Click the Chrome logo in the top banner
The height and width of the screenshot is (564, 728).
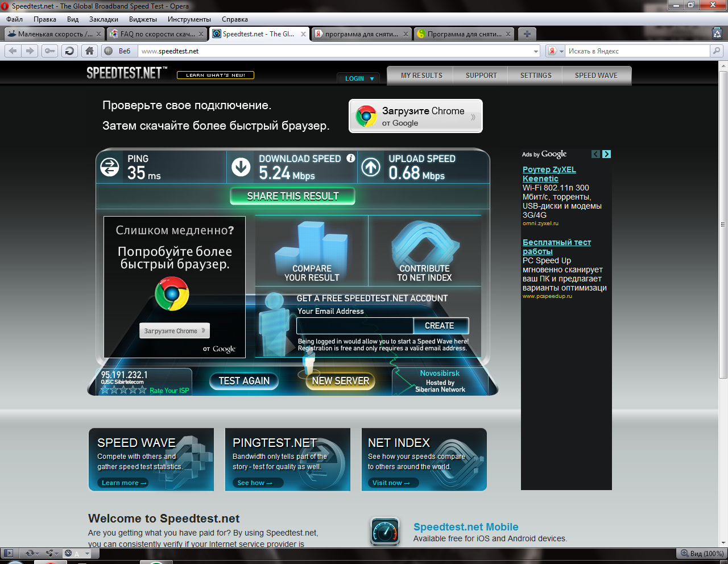click(366, 116)
